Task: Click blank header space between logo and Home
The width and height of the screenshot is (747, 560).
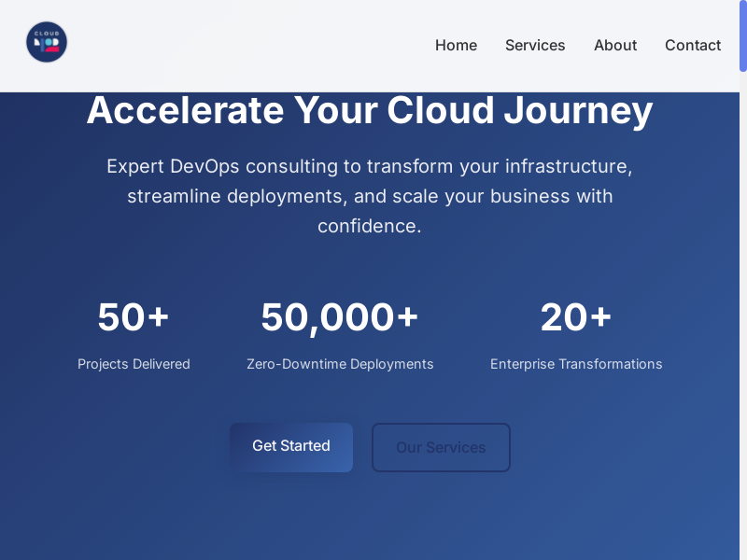Action: pos(243,45)
